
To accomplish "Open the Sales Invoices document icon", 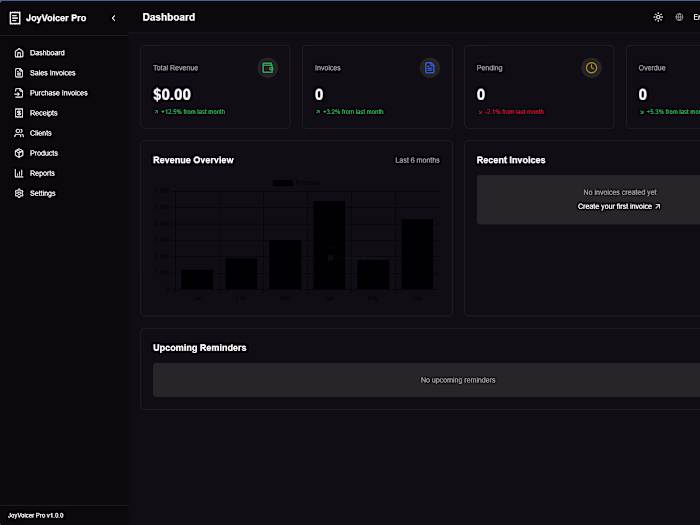I will 19,73.
